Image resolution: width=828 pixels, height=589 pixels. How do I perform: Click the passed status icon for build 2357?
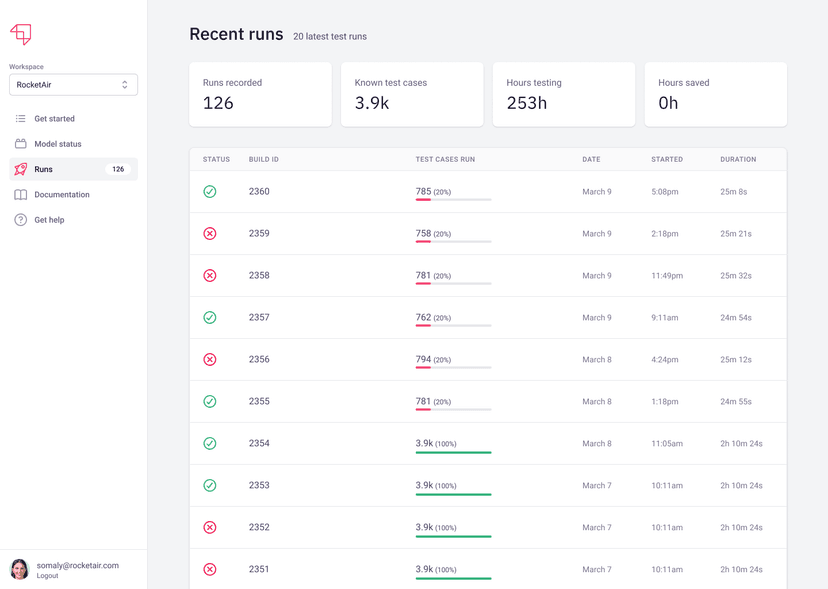click(210, 317)
